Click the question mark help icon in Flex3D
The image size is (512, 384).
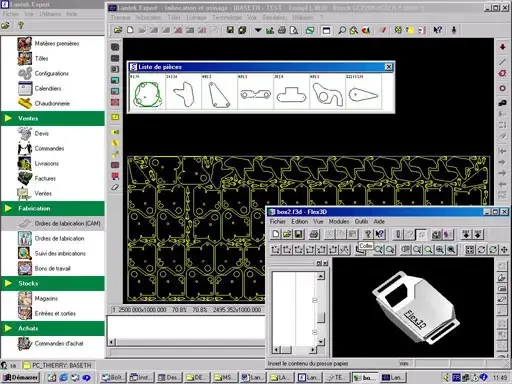tap(368, 234)
